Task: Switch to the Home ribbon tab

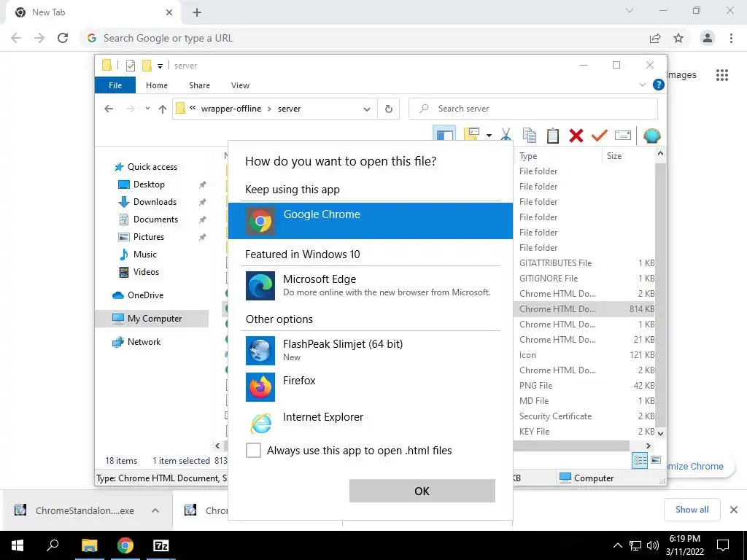Action: point(157,85)
